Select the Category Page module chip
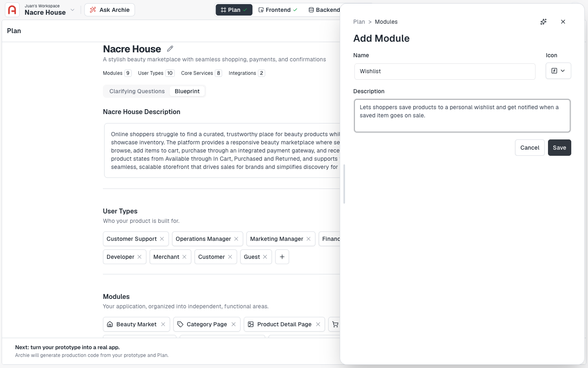 pyautogui.click(x=207, y=324)
